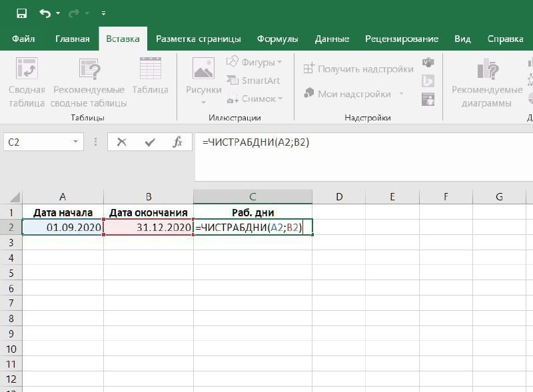Open the Разметка страницы tab
The width and height of the screenshot is (533, 392).
click(x=199, y=39)
